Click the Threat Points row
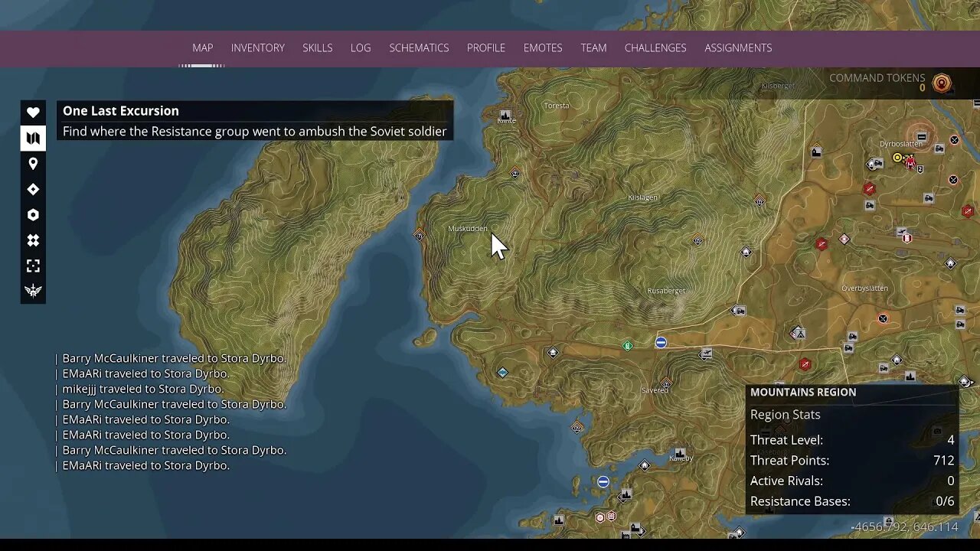 point(852,461)
